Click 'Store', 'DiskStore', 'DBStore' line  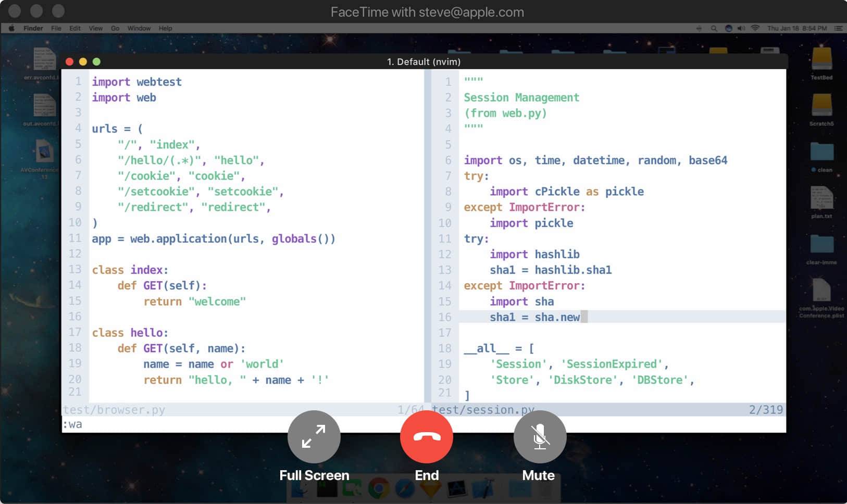[x=592, y=380]
